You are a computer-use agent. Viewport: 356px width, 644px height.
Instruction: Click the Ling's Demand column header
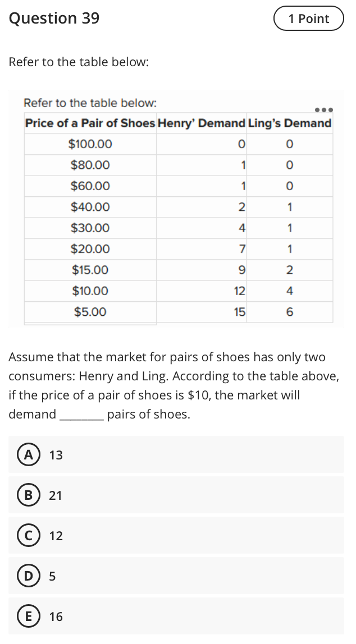(290, 123)
